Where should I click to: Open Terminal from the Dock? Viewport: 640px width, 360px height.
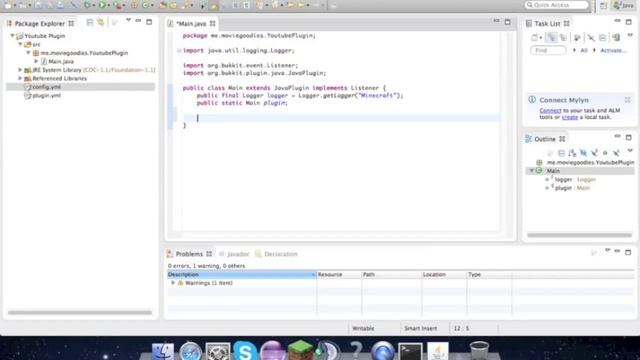point(410,351)
